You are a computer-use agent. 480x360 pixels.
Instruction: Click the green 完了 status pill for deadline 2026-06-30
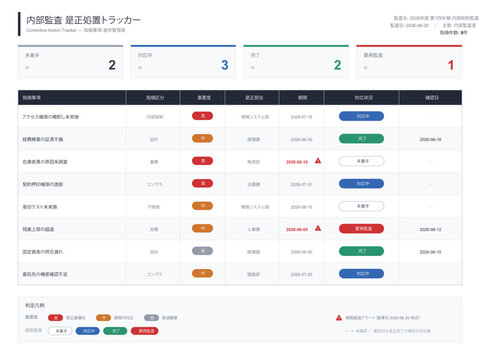(361, 139)
